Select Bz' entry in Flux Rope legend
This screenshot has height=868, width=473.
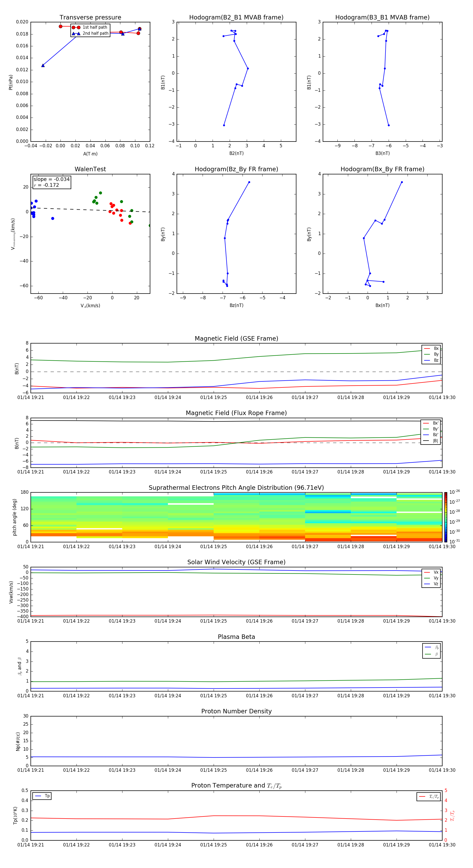click(431, 435)
